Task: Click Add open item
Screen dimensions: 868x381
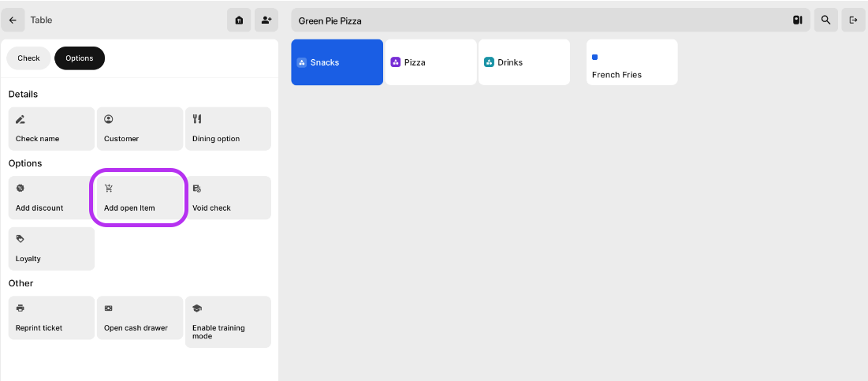Action: 140,198
